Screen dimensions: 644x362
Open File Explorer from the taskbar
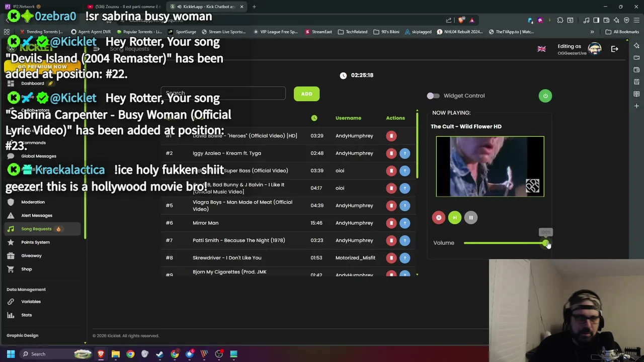116,354
